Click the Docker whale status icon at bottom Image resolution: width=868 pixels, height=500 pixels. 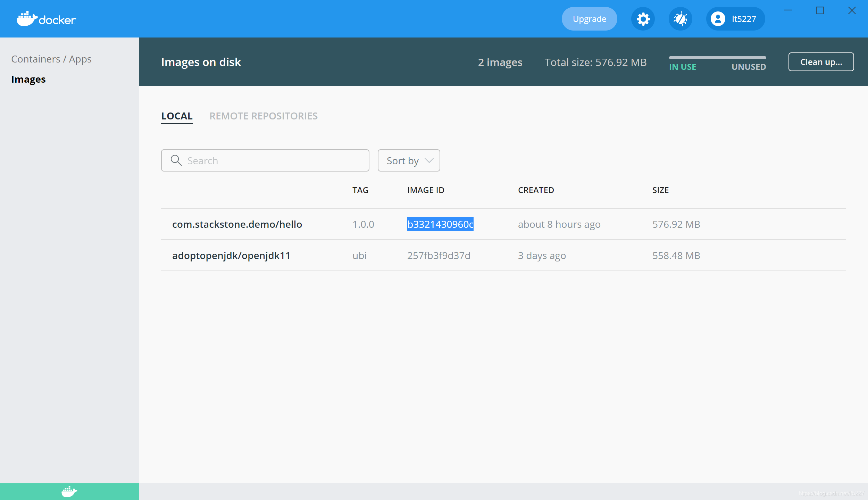69,491
